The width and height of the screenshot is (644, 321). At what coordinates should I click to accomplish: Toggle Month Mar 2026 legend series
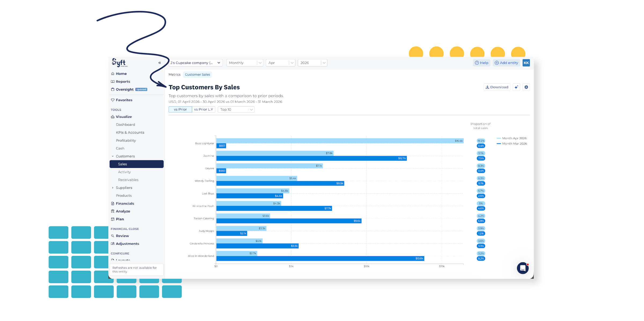click(512, 144)
